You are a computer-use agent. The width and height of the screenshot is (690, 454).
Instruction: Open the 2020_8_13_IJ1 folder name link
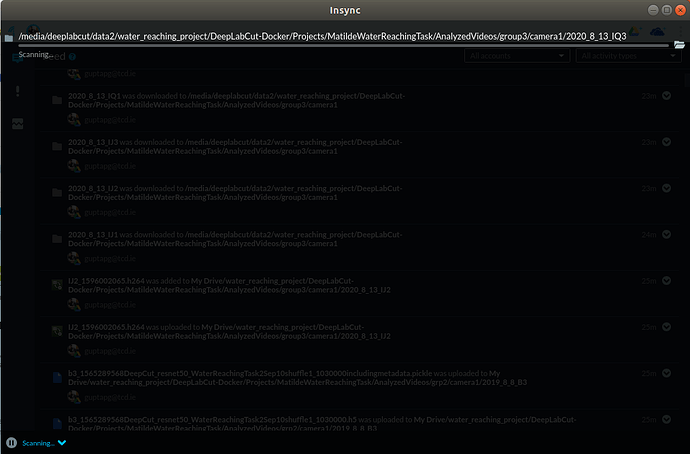tap(93, 234)
